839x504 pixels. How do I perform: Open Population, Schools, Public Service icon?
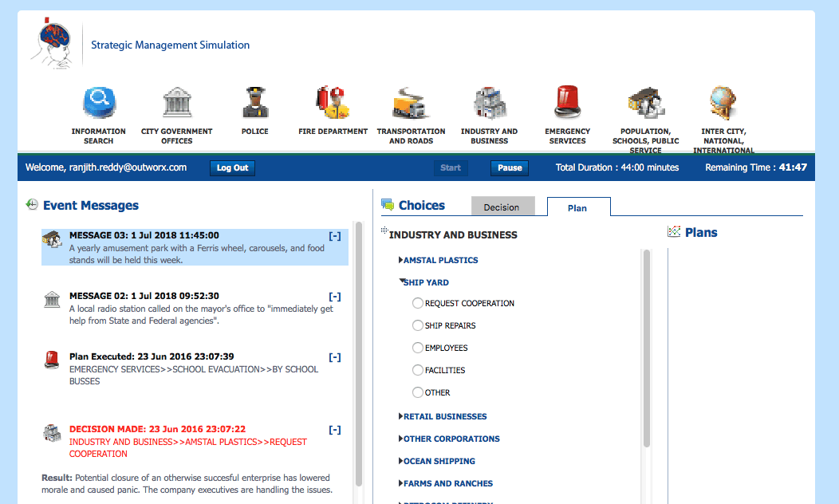tap(646, 103)
